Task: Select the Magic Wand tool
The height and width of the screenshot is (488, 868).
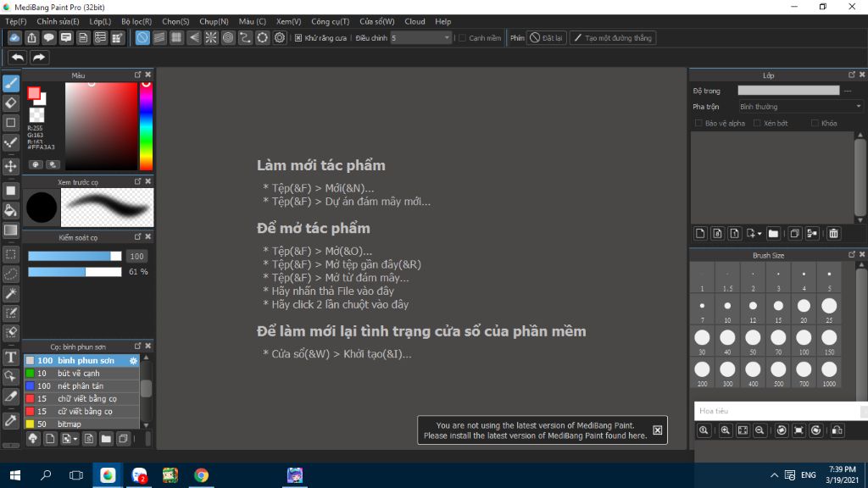Action: pos(10,293)
